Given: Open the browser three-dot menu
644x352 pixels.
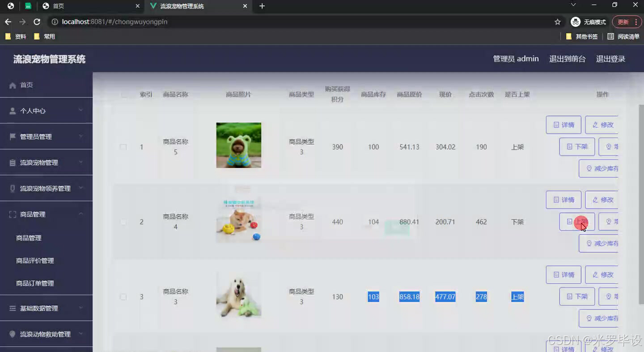Looking at the screenshot, I should click(x=636, y=22).
